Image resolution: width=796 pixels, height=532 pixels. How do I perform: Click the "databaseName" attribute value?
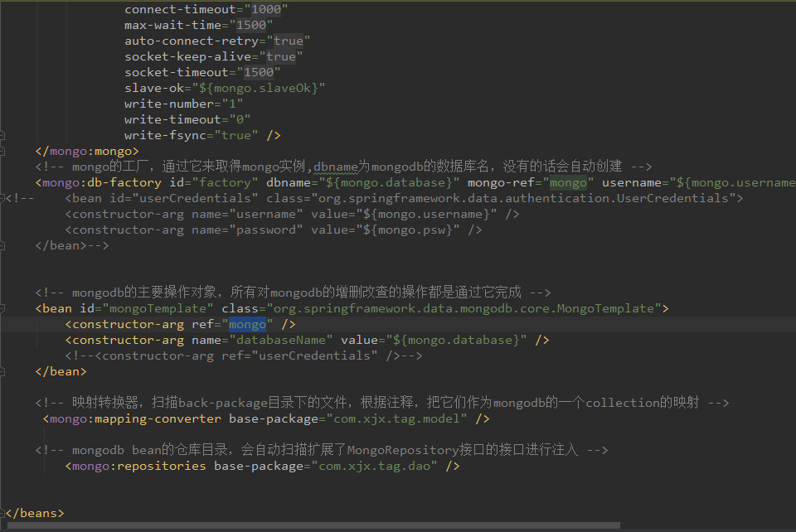pos(281,340)
